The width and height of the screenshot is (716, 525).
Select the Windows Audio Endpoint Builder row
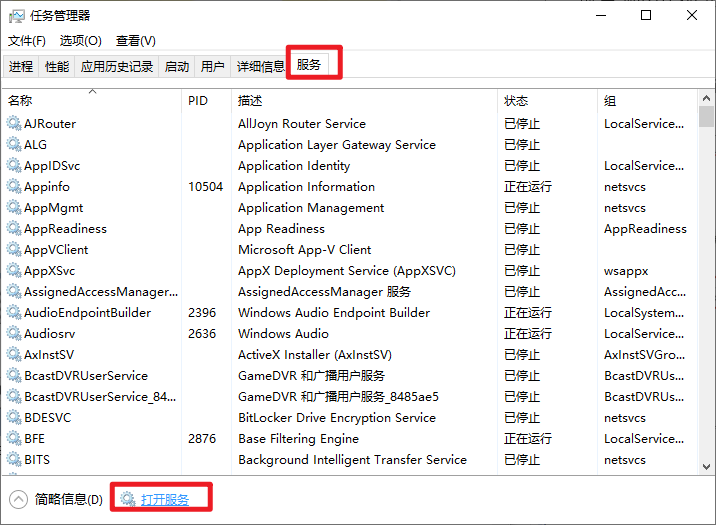(350, 312)
